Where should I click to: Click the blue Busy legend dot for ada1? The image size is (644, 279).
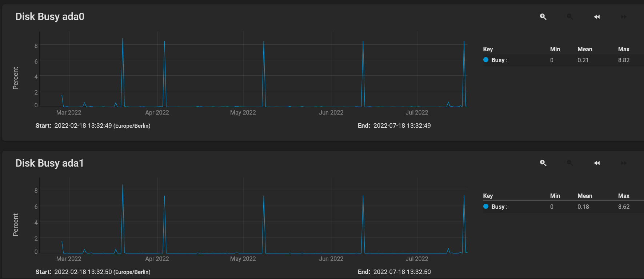486,206
